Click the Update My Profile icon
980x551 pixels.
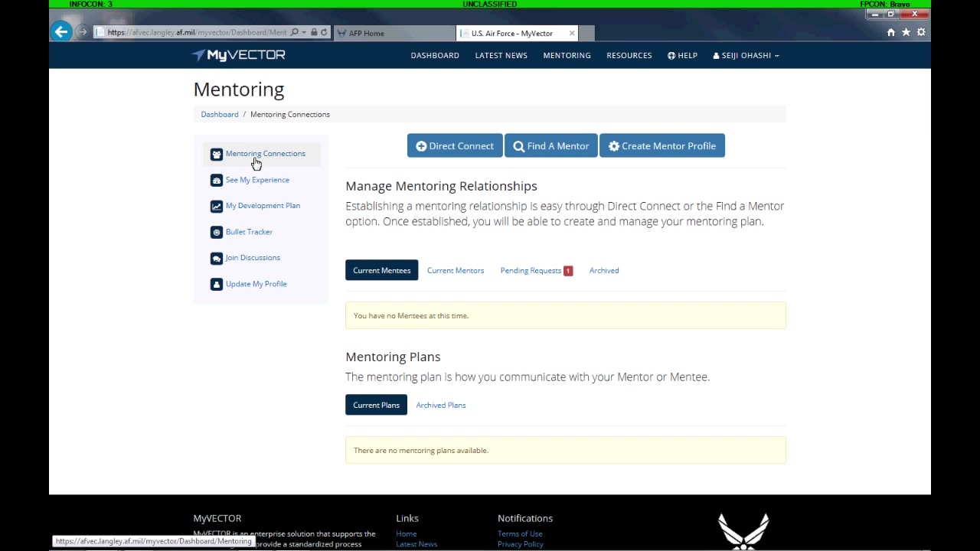[217, 285]
